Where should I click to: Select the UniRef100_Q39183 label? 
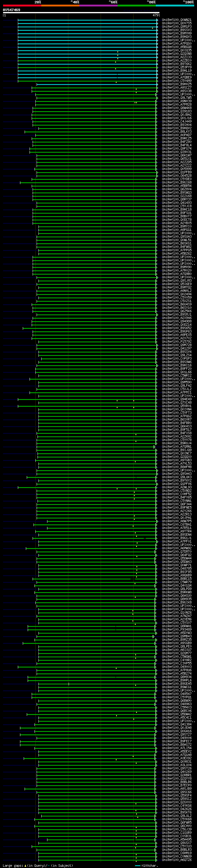[x=176, y=111]
